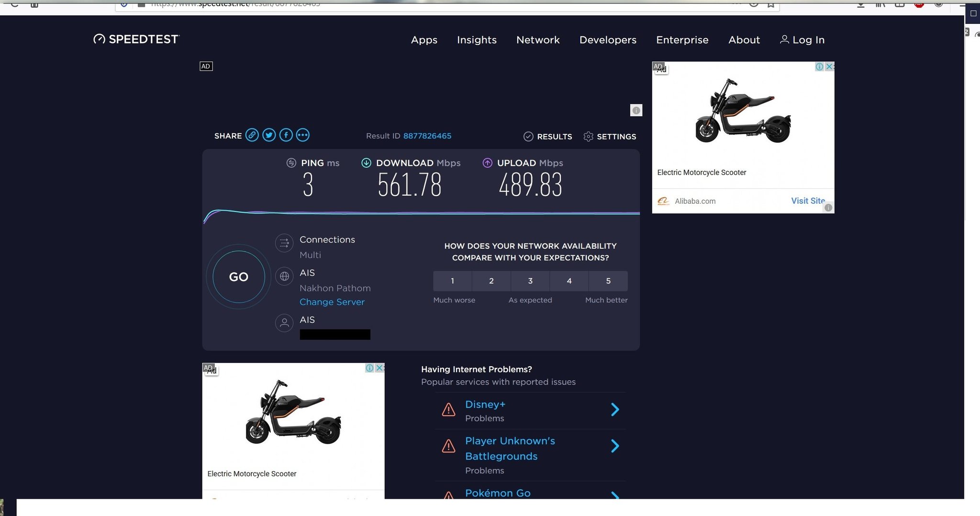Open the Apps menu
Viewport: 980px width, 516px height.
click(x=424, y=40)
